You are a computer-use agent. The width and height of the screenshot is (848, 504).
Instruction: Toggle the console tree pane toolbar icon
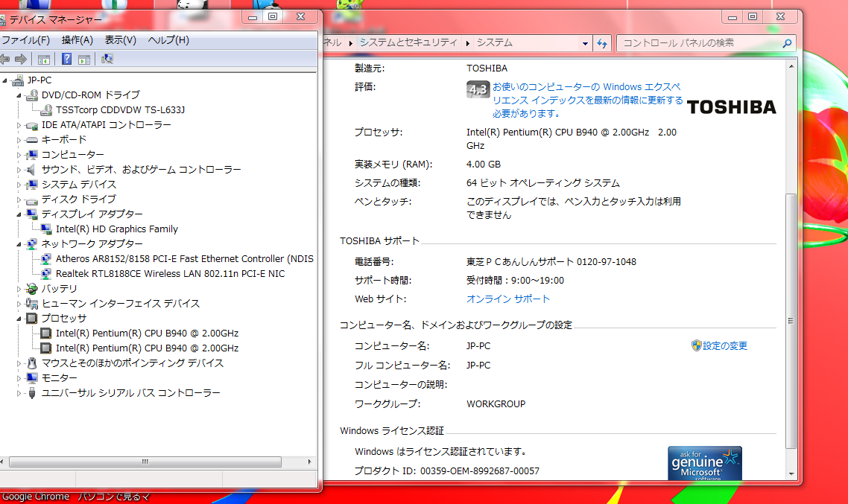[44, 60]
